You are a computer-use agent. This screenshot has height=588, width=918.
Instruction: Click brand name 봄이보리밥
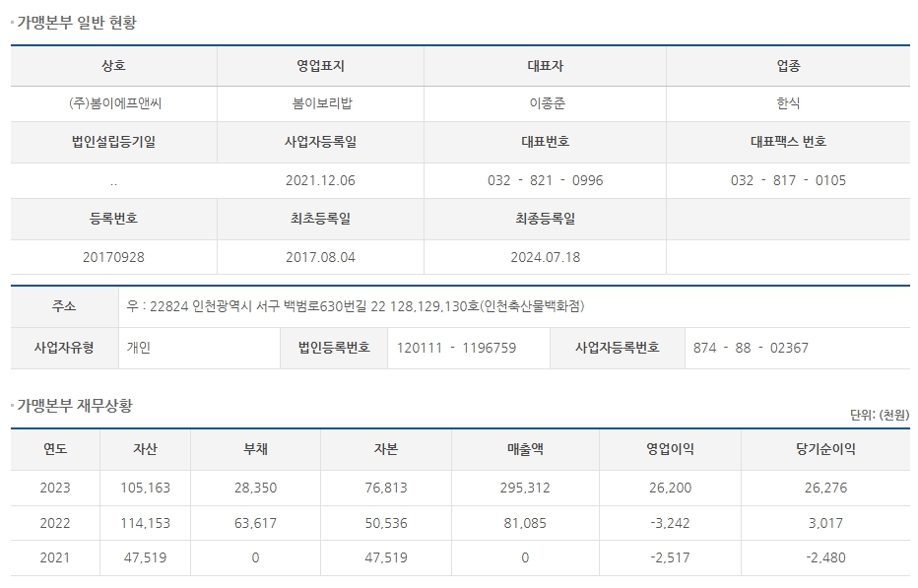(x=322, y=103)
